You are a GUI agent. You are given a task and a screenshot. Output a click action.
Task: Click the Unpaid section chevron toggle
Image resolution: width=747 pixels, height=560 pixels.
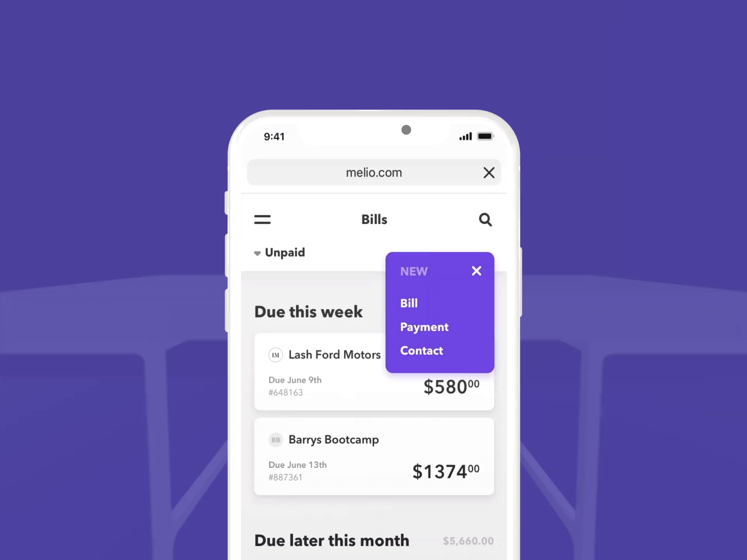257,253
